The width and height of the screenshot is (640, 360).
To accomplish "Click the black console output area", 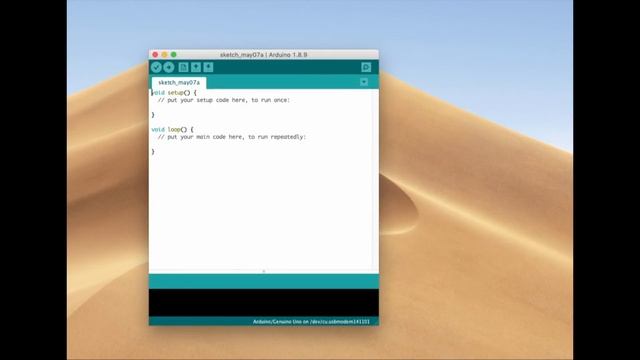I will point(264,302).
